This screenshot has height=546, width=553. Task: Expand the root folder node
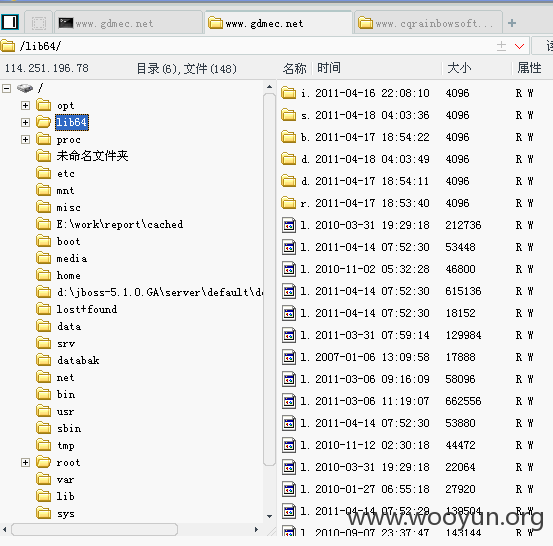25,462
